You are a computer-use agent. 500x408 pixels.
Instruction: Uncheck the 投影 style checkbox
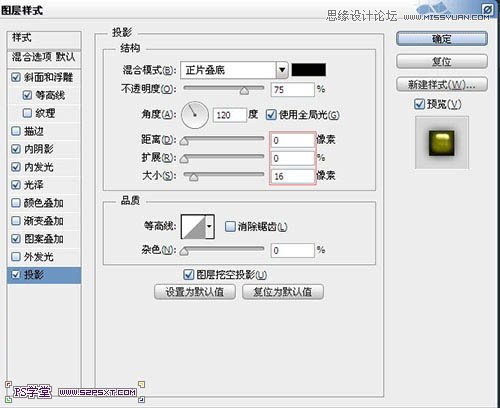click(x=16, y=275)
